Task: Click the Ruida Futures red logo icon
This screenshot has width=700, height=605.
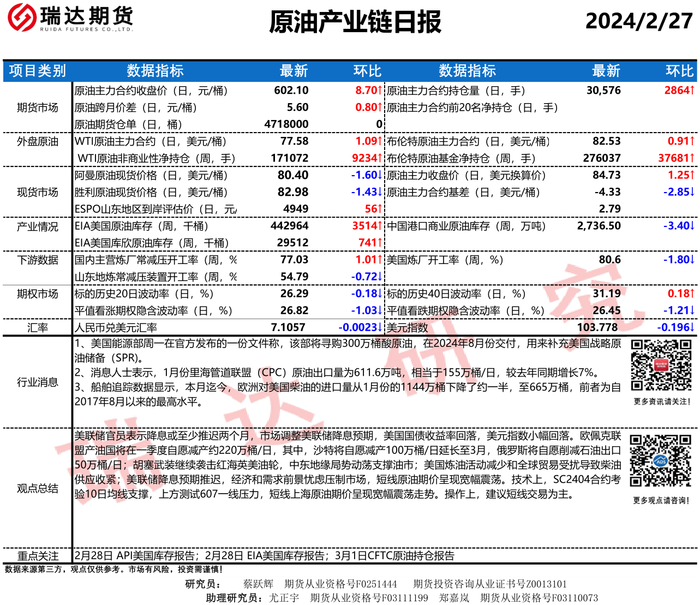Action: [21, 17]
